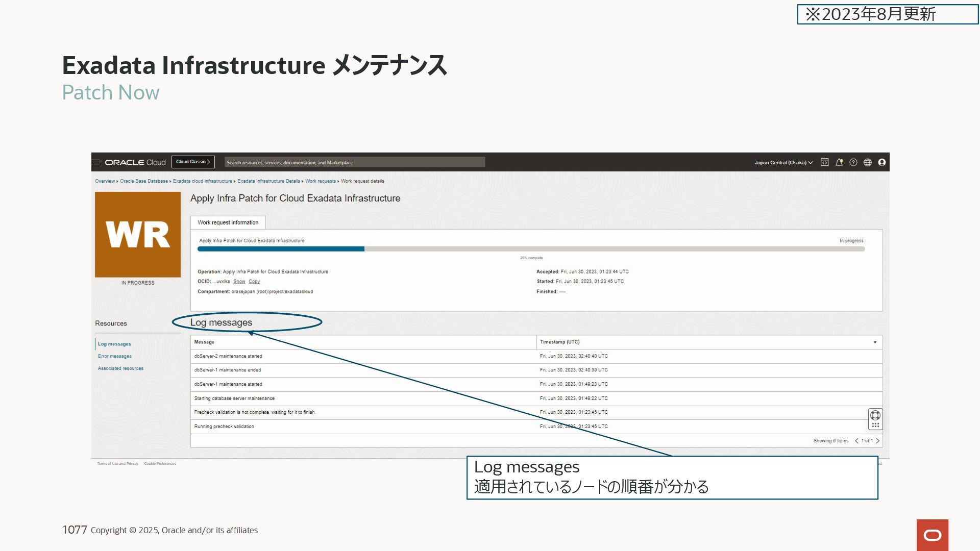Expand the Japan Central (Osaka) region selector
The width and height of the screenshot is (980, 551).
pos(783,163)
